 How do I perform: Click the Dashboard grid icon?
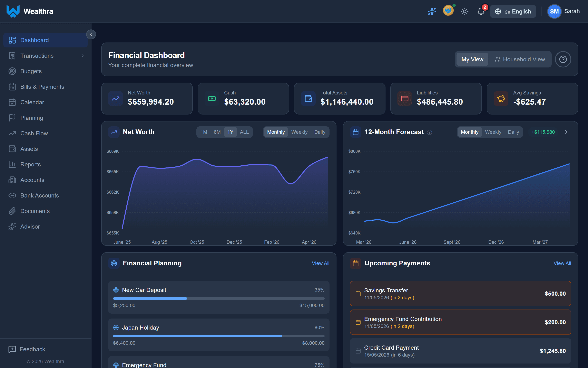[x=12, y=40]
